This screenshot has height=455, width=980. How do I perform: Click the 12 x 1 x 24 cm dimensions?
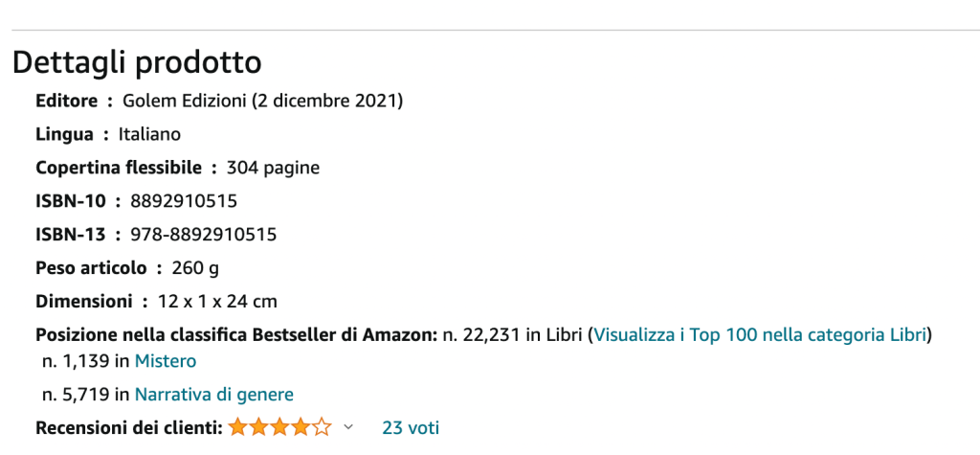[217, 301]
